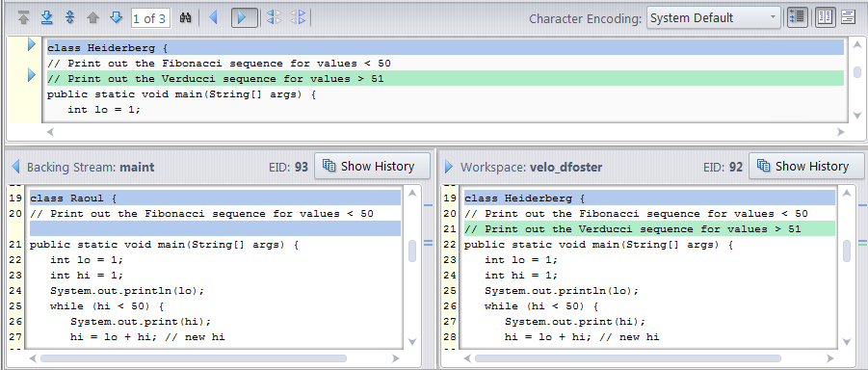This screenshot has height=370, width=868.
Task: Open the Character Encoding System Default dropdown
Action: point(714,17)
